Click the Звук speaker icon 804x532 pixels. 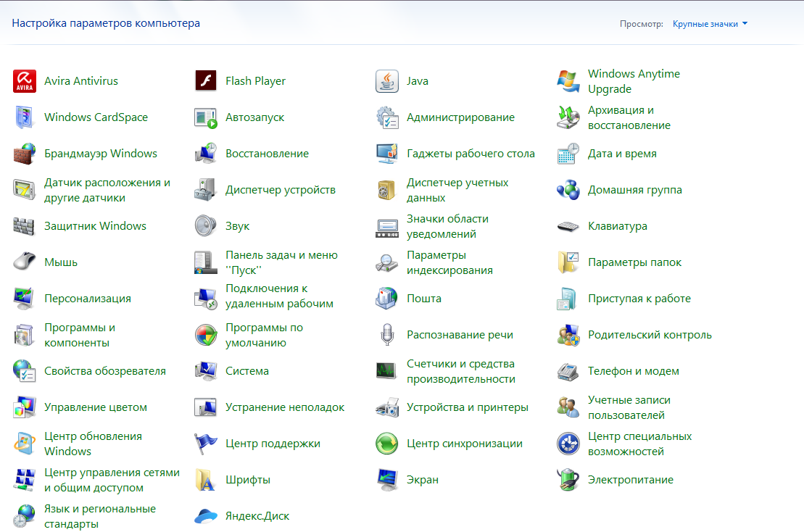pyautogui.click(x=206, y=226)
